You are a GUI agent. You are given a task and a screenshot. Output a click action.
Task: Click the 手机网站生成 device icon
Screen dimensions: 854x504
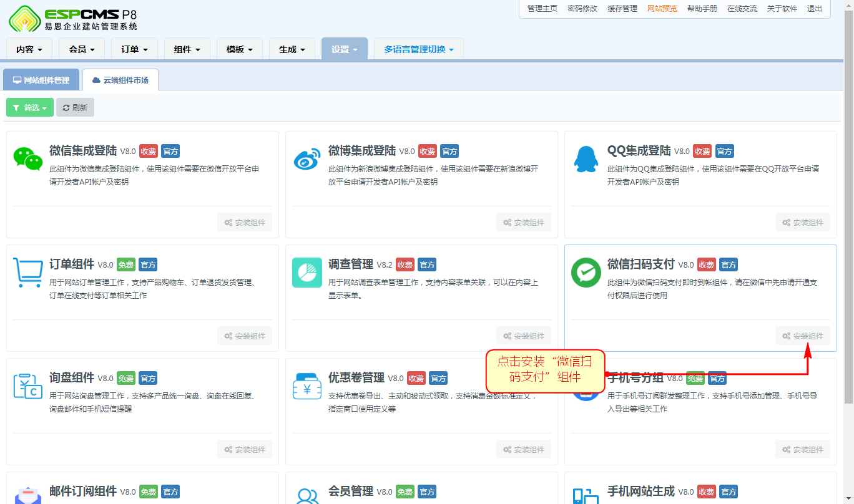pos(586,495)
